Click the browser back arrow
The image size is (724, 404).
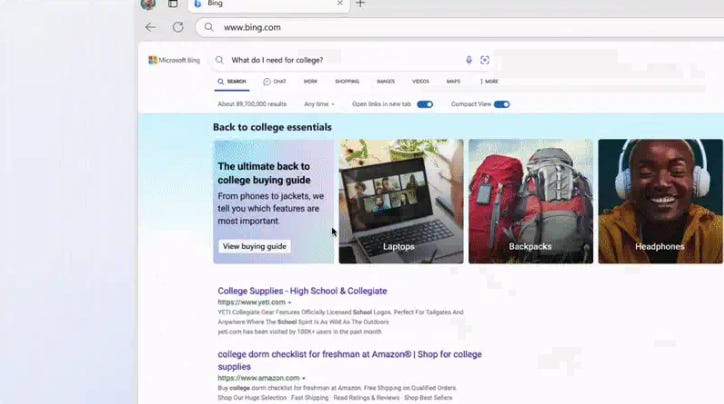pos(151,27)
